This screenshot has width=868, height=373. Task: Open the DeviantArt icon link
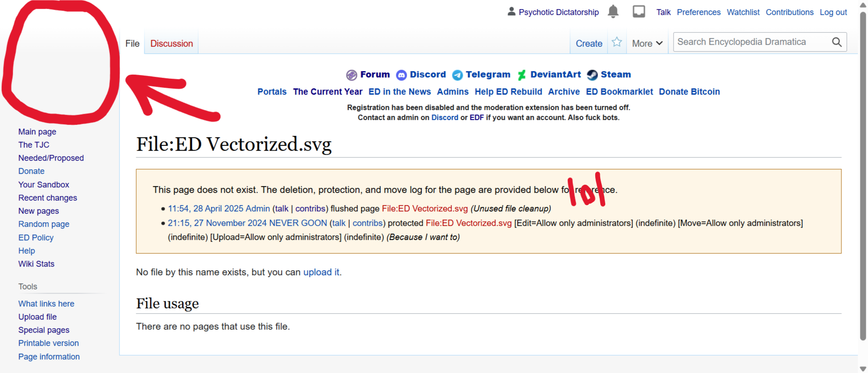tap(522, 75)
